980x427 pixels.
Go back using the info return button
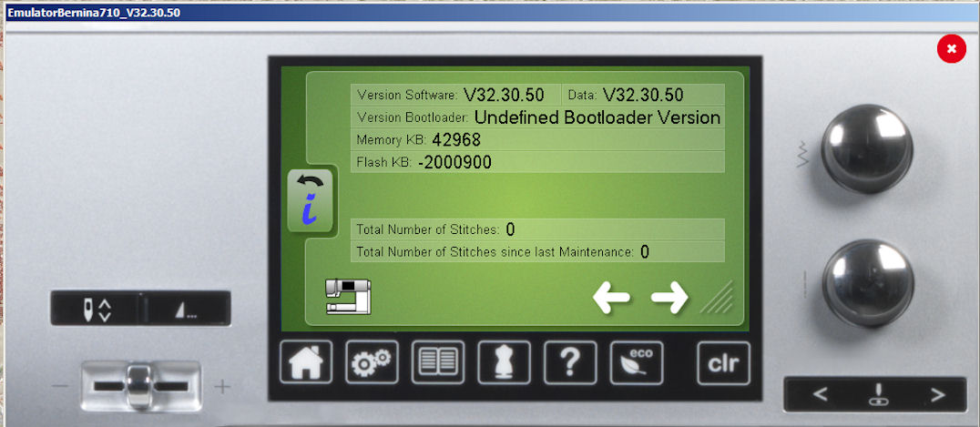(310, 201)
